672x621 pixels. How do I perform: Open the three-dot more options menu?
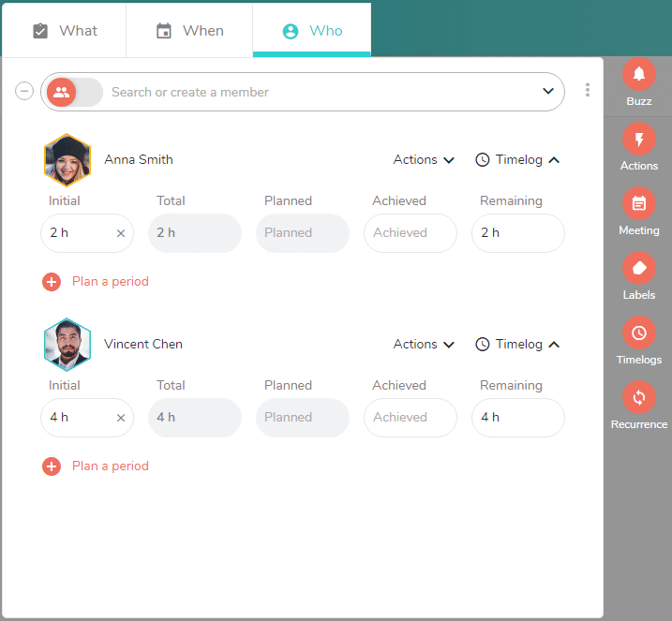point(587,90)
